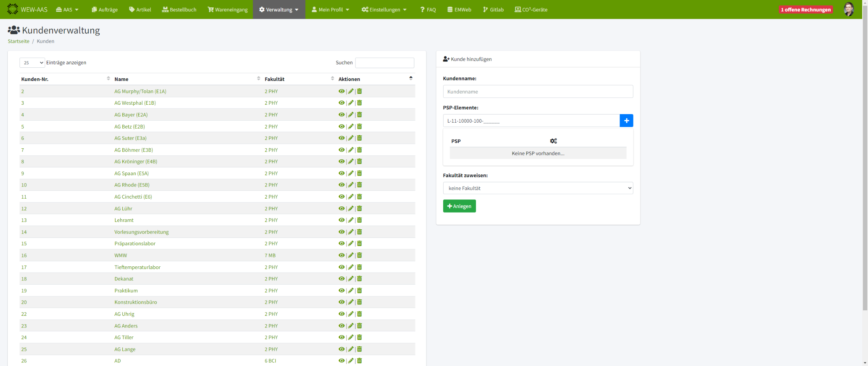Click the trash icon in the WMW row
The image size is (868, 366).
[x=359, y=255]
